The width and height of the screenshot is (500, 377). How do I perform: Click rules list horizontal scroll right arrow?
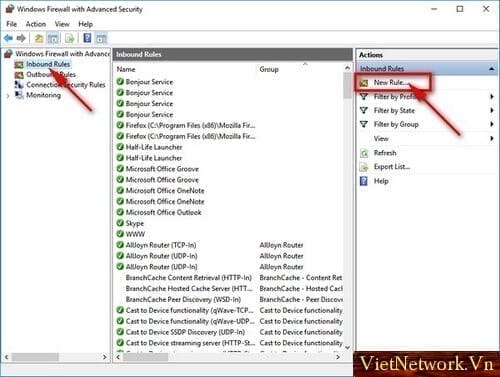tap(338, 357)
